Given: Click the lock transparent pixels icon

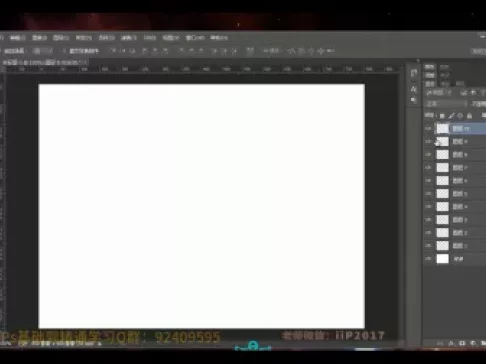Looking at the screenshot, I should point(442,116).
